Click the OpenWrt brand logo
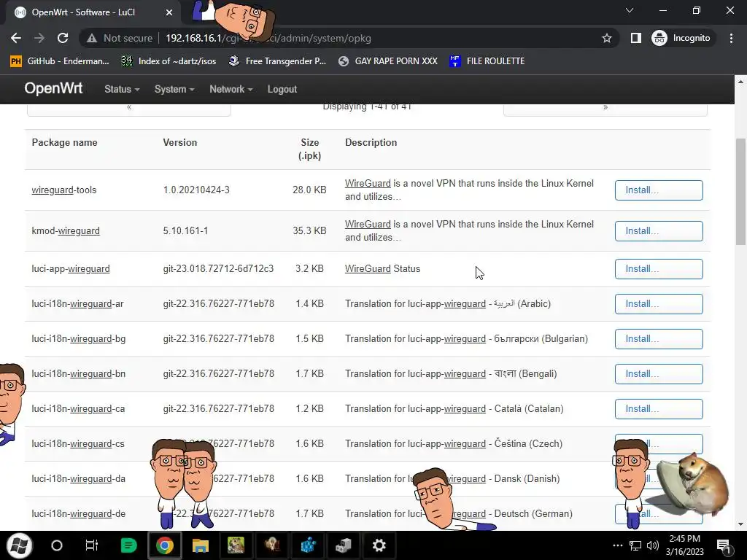The image size is (747, 560). (53, 88)
